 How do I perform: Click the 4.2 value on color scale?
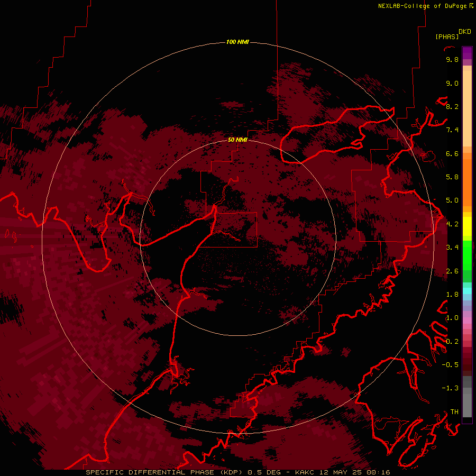(x=452, y=224)
